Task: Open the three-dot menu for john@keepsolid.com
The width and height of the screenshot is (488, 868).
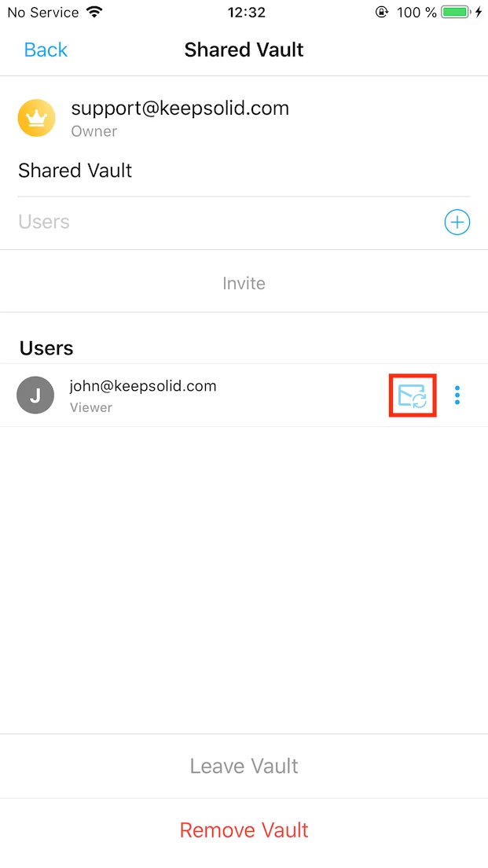Action: point(457,395)
